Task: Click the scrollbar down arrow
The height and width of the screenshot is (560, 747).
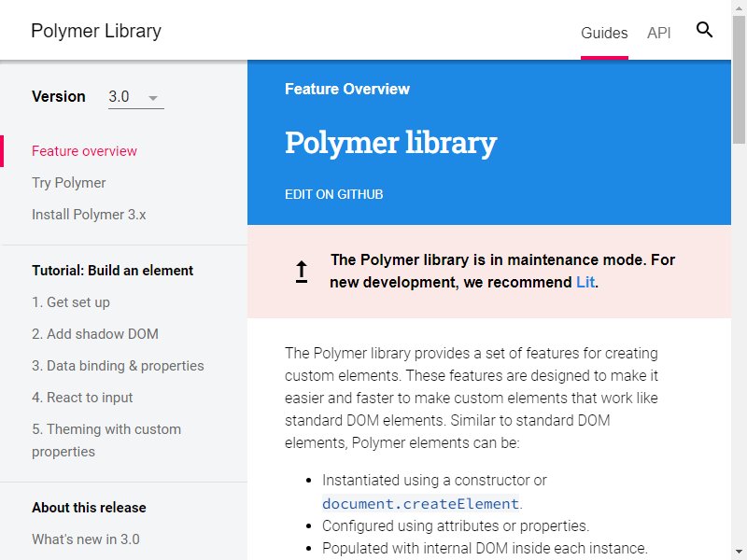Action: point(739,553)
